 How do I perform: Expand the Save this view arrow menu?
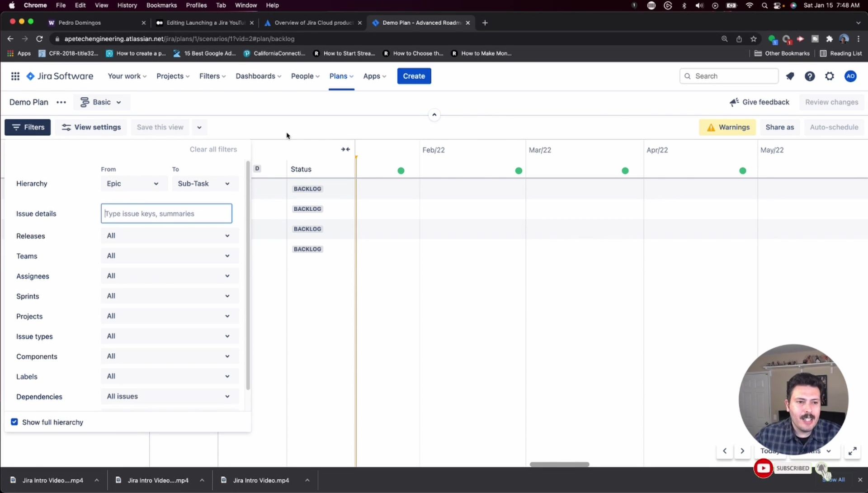(199, 127)
